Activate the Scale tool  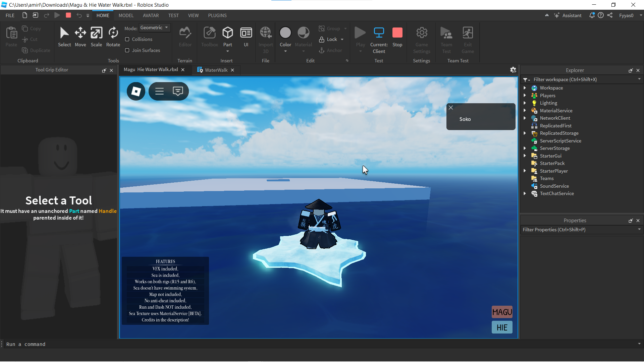(x=96, y=37)
